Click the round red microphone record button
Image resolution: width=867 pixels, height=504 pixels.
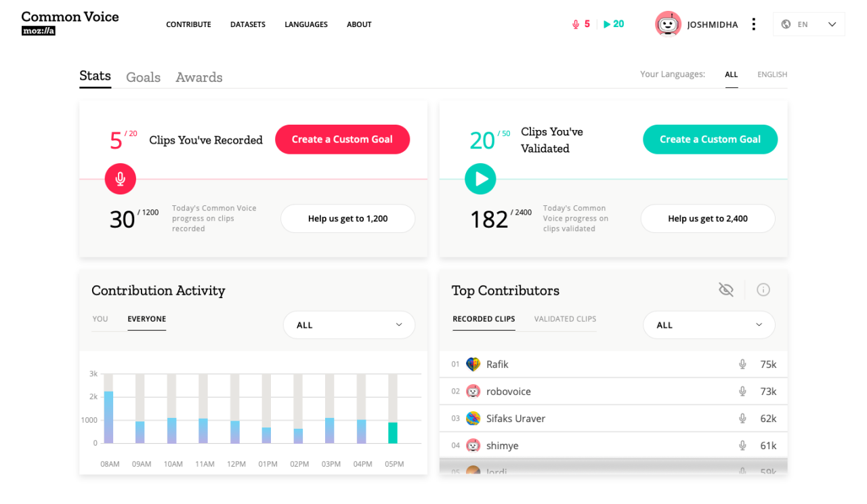point(121,179)
